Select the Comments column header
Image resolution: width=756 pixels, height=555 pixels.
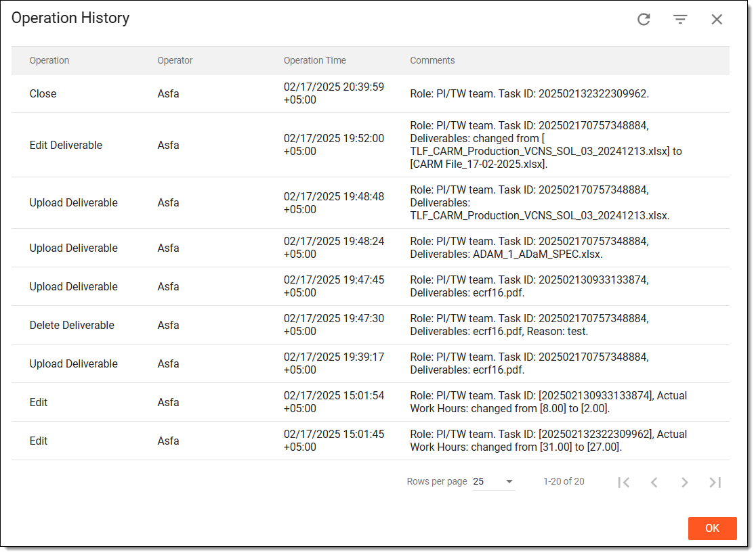click(432, 60)
